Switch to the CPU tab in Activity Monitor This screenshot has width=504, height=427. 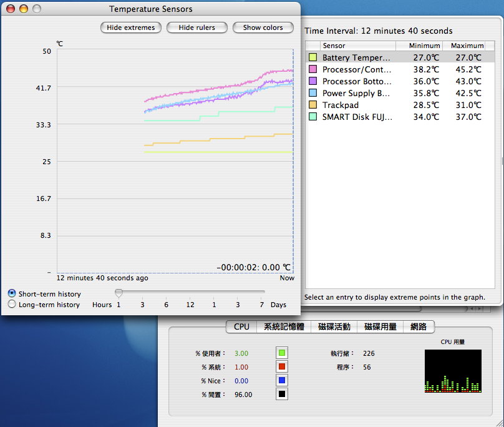[x=242, y=327]
